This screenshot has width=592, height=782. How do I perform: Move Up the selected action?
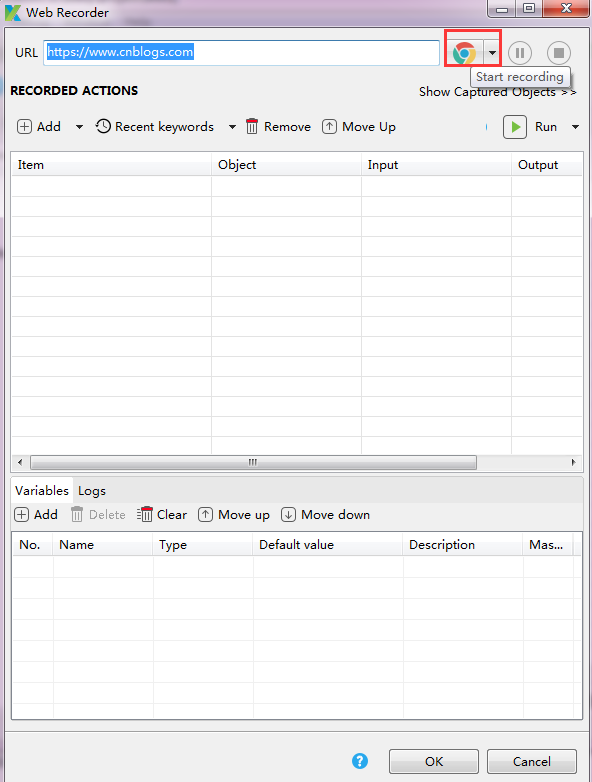click(359, 127)
